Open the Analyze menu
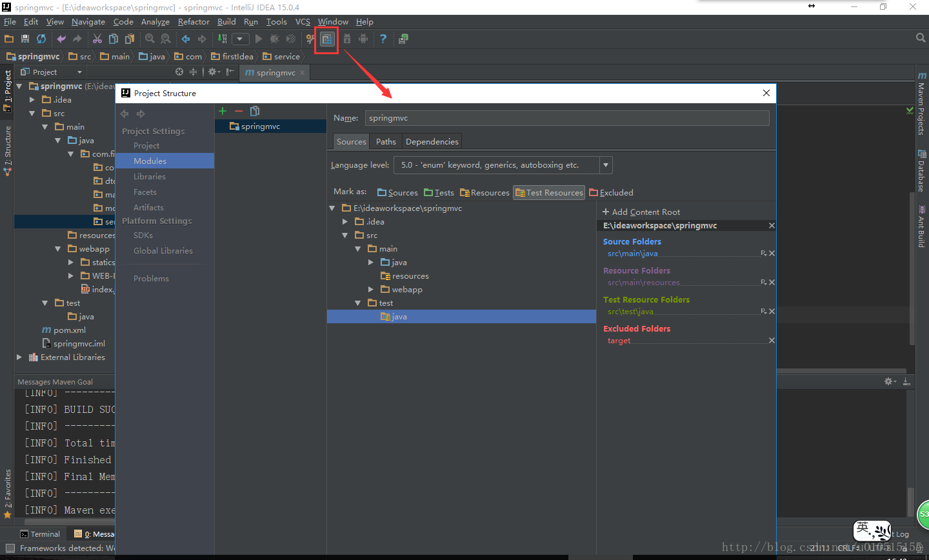 coord(155,22)
